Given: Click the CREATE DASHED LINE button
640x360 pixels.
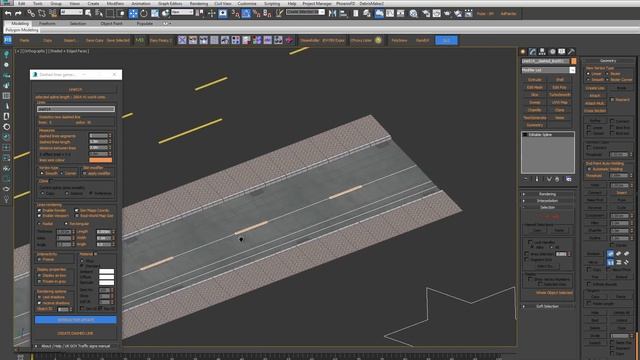Looking at the screenshot, I should tap(76, 333).
